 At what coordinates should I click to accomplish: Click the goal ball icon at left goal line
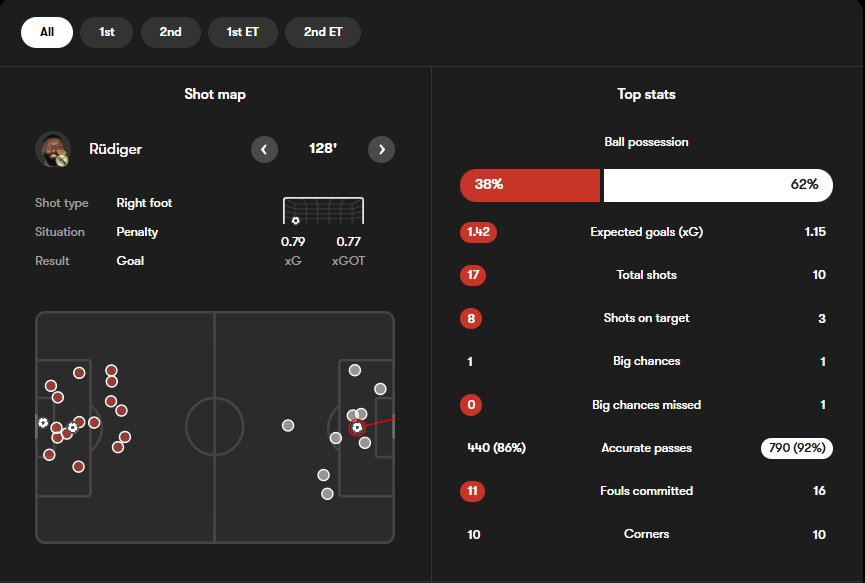(43, 423)
